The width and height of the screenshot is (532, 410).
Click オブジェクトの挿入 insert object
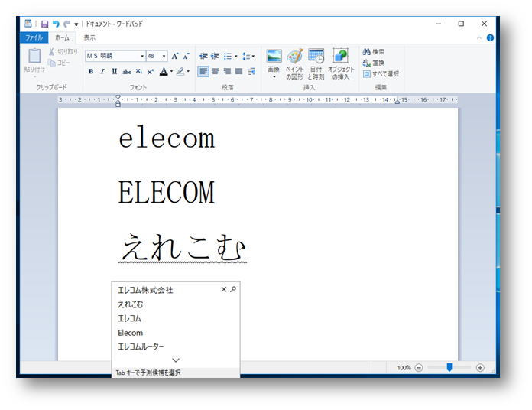tap(341, 64)
